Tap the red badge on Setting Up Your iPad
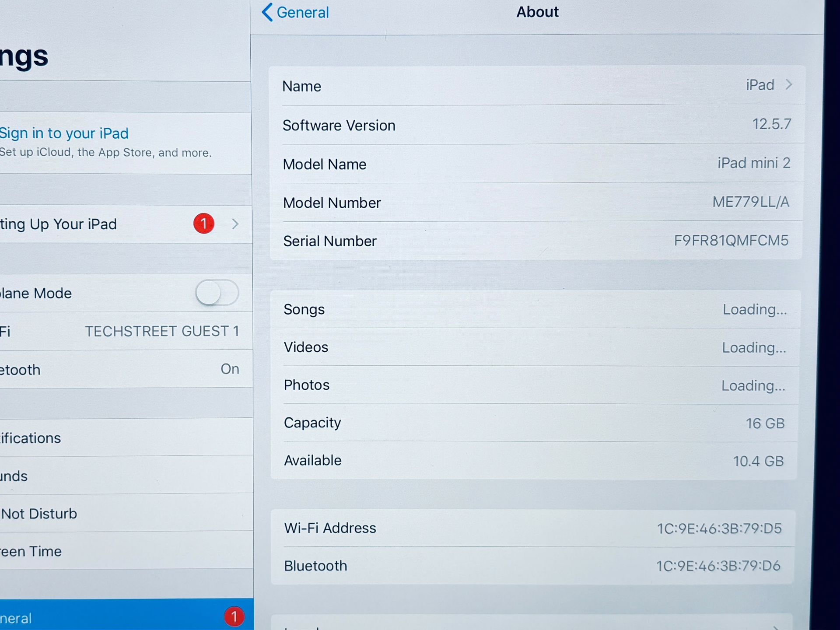The height and width of the screenshot is (630, 840). pos(203,224)
